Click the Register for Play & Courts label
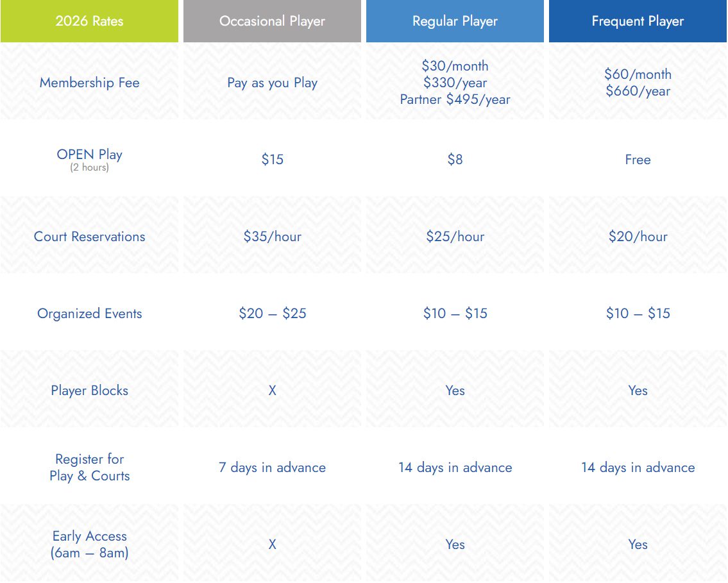This screenshot has height=583, width=728. 89,468
